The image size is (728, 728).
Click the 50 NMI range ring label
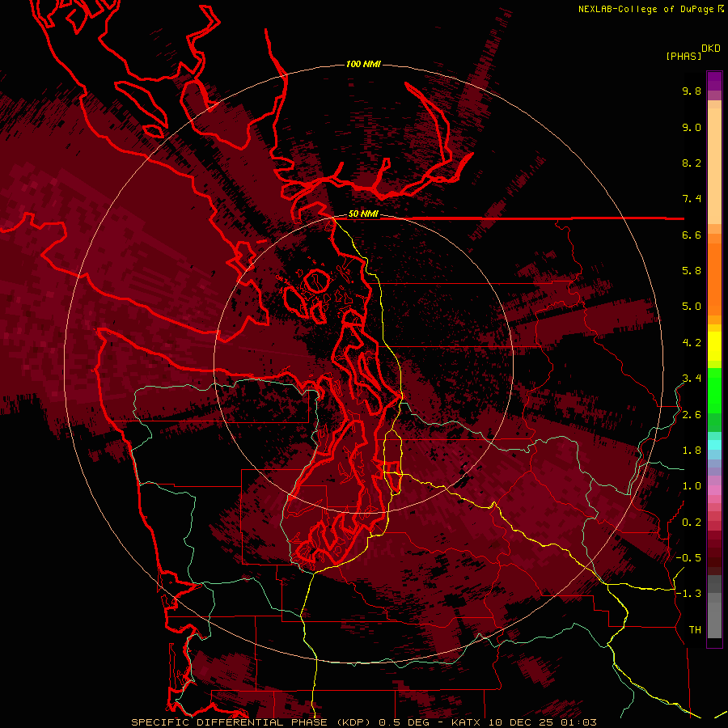tap(363, 214)
